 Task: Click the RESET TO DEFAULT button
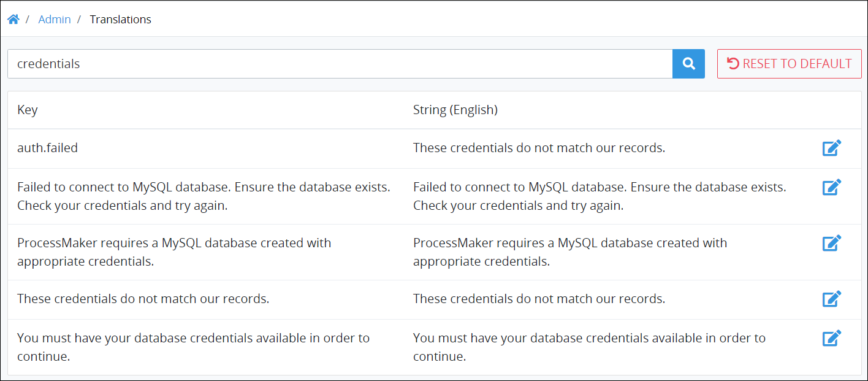(x=790, y=64)
